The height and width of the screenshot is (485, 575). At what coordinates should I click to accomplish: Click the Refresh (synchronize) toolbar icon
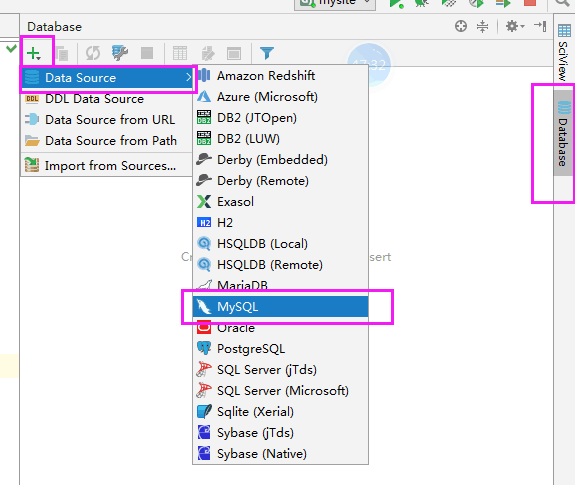[x=93, y=53]
